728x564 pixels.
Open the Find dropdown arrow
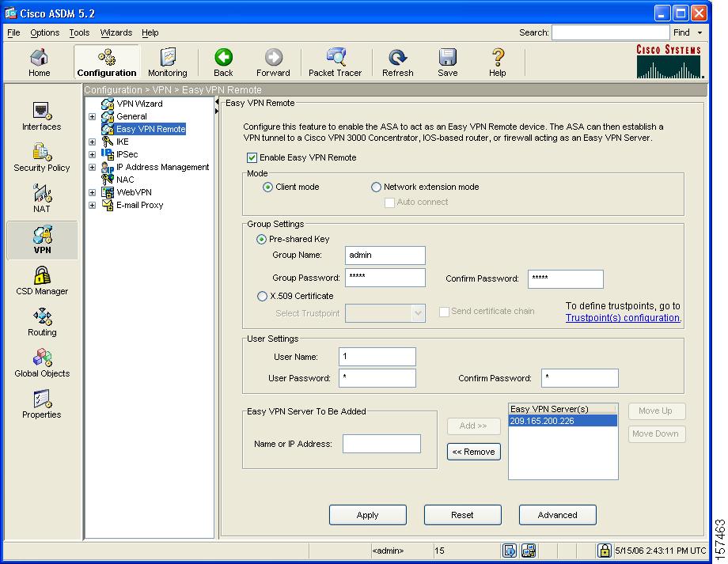700,32
